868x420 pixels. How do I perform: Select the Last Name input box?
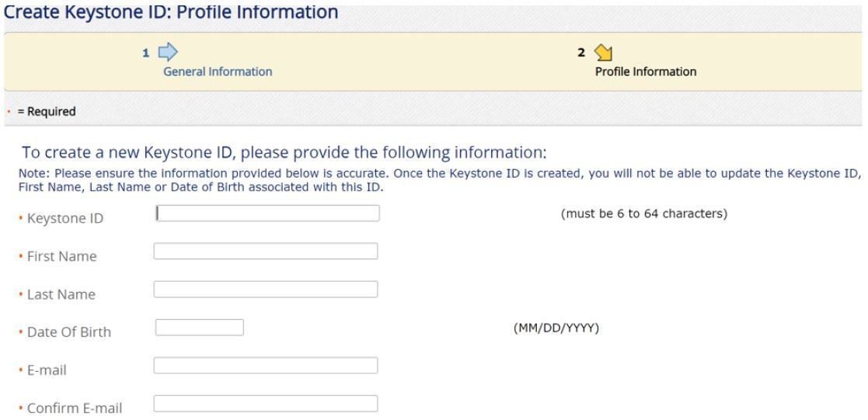(266, 290)
